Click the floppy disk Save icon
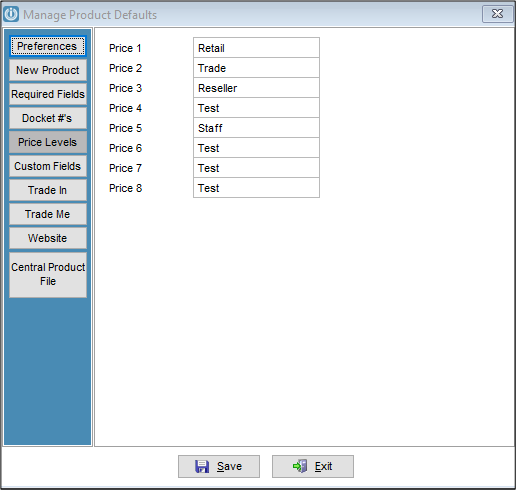This screenshot has width=516, height=490. click(x=202, y=466)
